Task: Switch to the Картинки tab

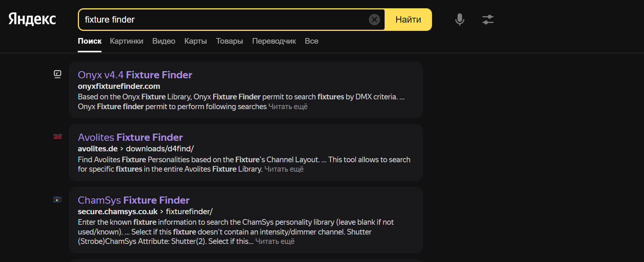Action: point(126,41)
